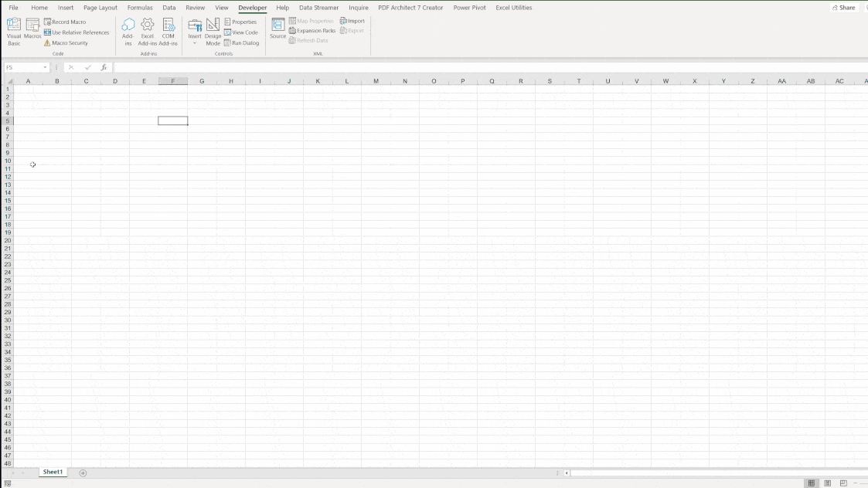
Task: Open Macro Security settings
Action: [66, 43]
